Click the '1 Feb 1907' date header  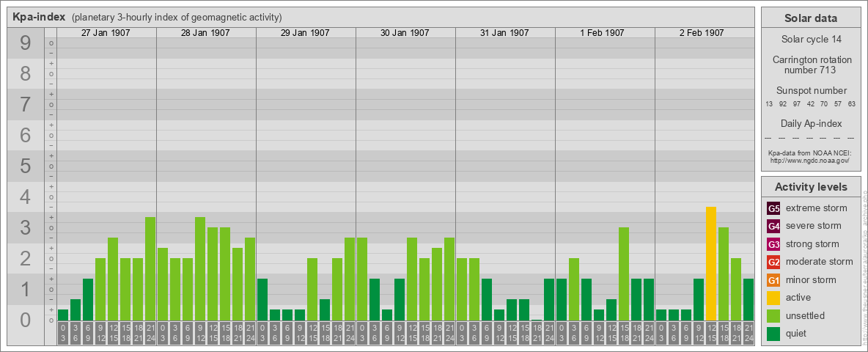(604, 33)
